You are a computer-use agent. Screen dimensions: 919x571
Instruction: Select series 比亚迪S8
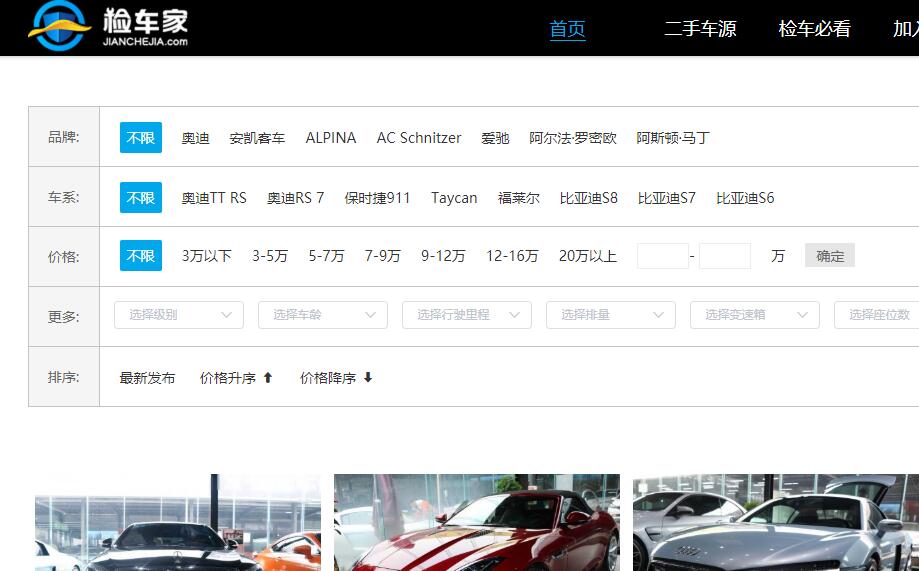click(588, 198)
